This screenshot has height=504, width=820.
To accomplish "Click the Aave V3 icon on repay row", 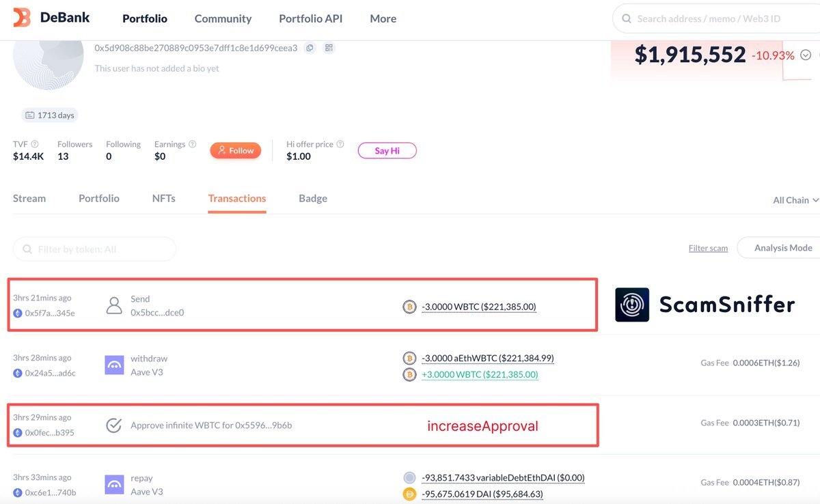I will point(114,485).
